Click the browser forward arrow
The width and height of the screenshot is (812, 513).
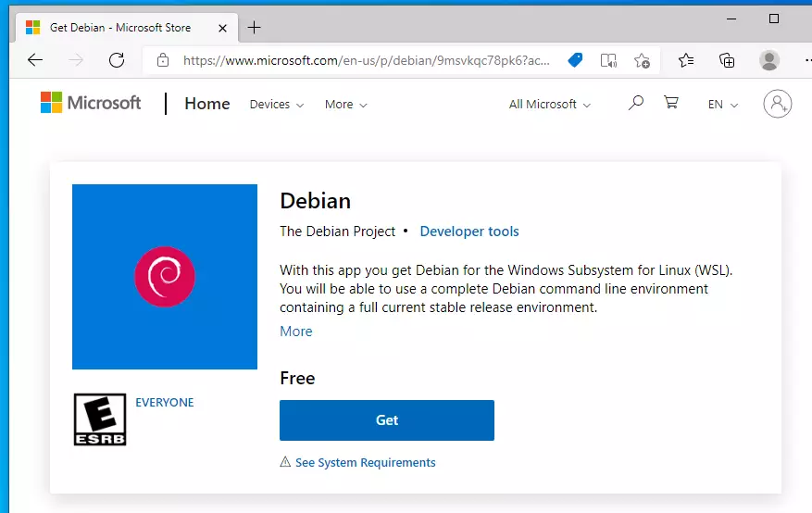[x=76, y=60]
